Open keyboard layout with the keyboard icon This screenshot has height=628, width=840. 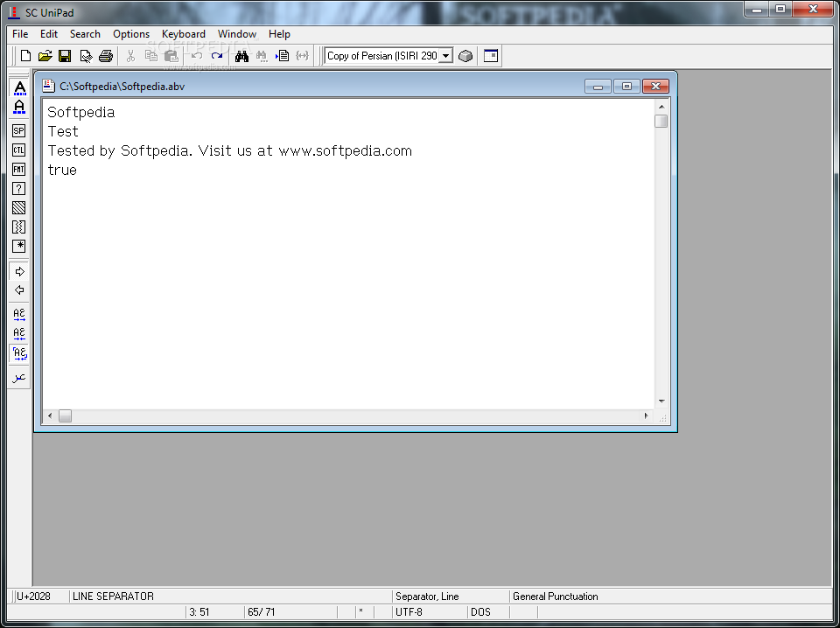(x=465, y=56)
